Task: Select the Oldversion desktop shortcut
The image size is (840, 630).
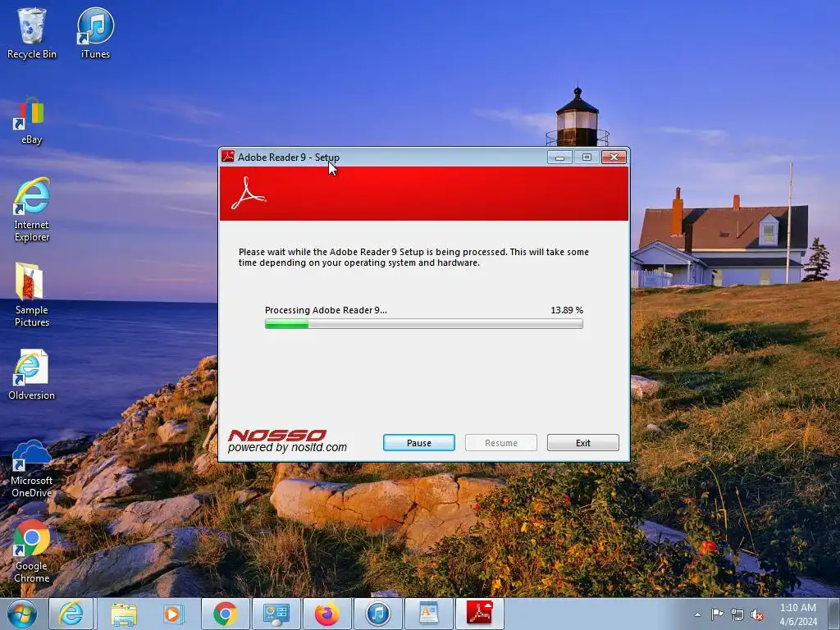Action: (32, 375)
